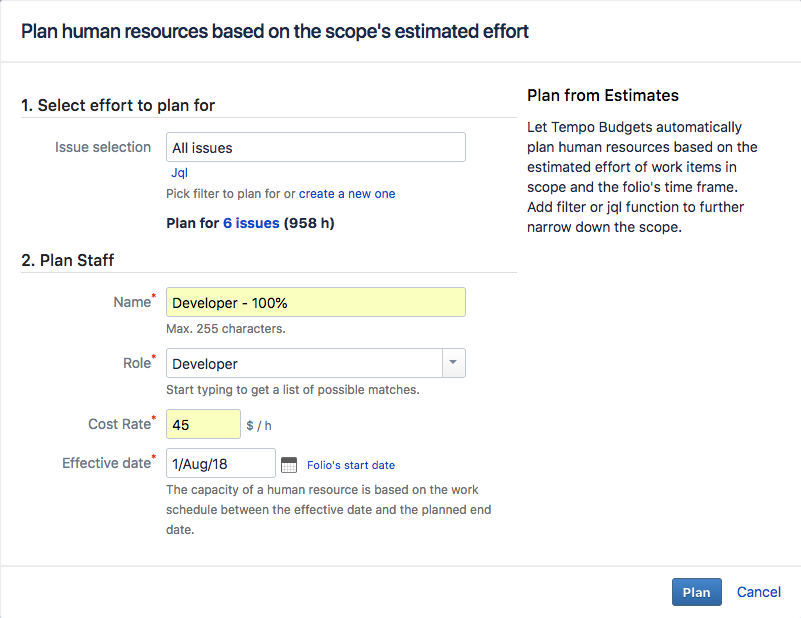Click the Plan Staff section header
Image resolution: width=801 pixels, height=618 pixels.
[68, 260]
